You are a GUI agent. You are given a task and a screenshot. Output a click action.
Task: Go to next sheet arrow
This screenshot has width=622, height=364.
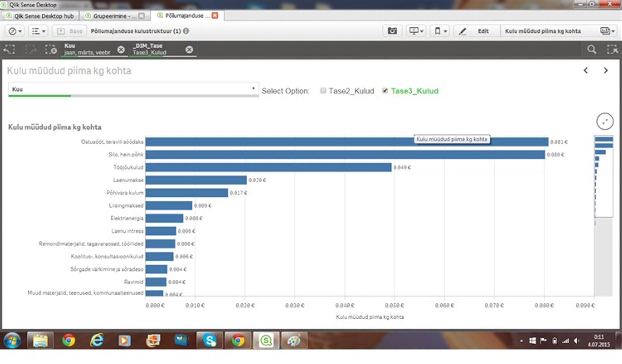[x=605, y=71]
